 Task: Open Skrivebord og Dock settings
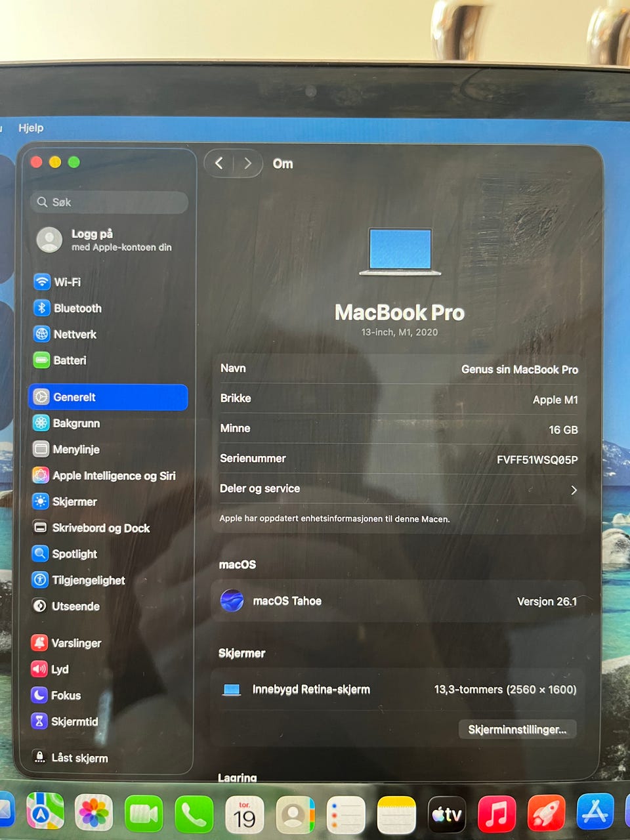(91, 528)
